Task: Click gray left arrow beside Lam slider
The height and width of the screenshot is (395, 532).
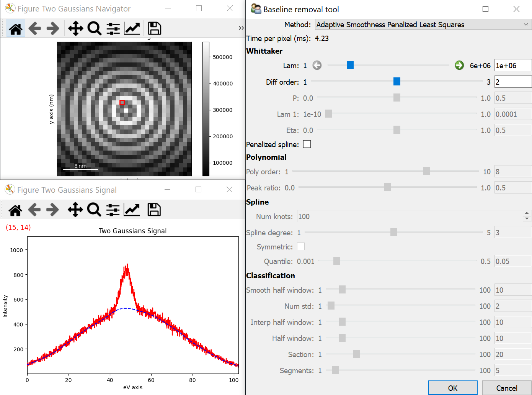Action: [317, 66]
